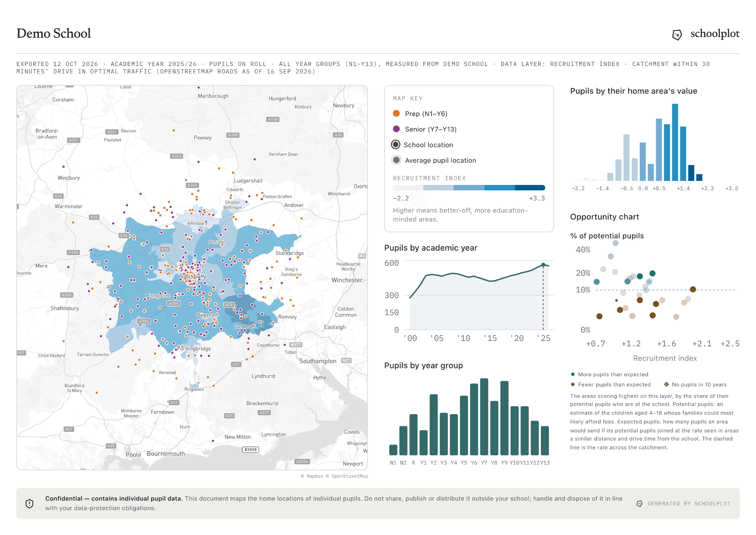Click the Y7 bar in year group chart

[484, 417]
